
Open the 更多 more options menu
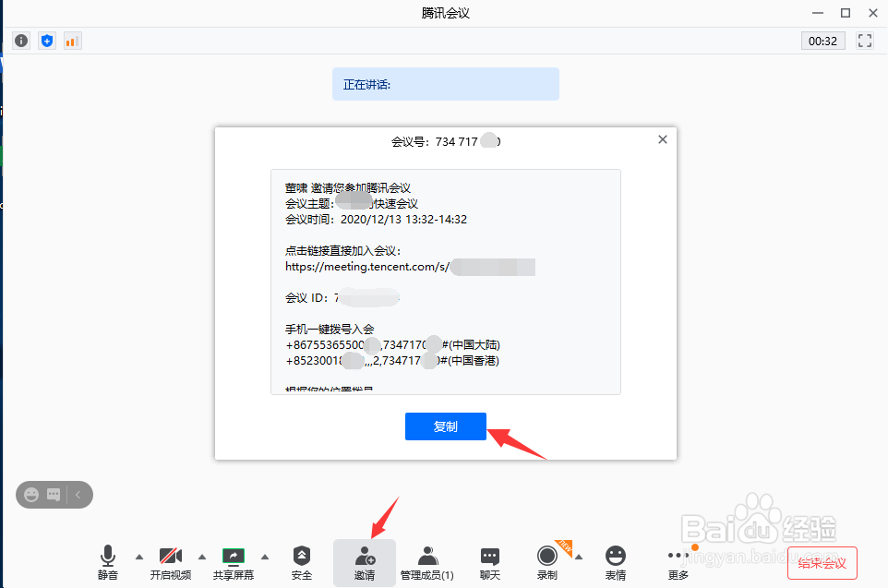677,561
